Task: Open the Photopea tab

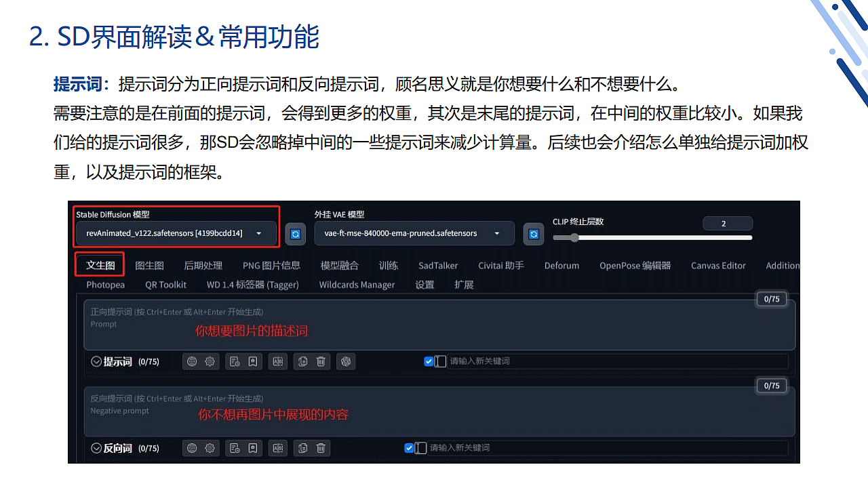Action: tap(105, 285)
